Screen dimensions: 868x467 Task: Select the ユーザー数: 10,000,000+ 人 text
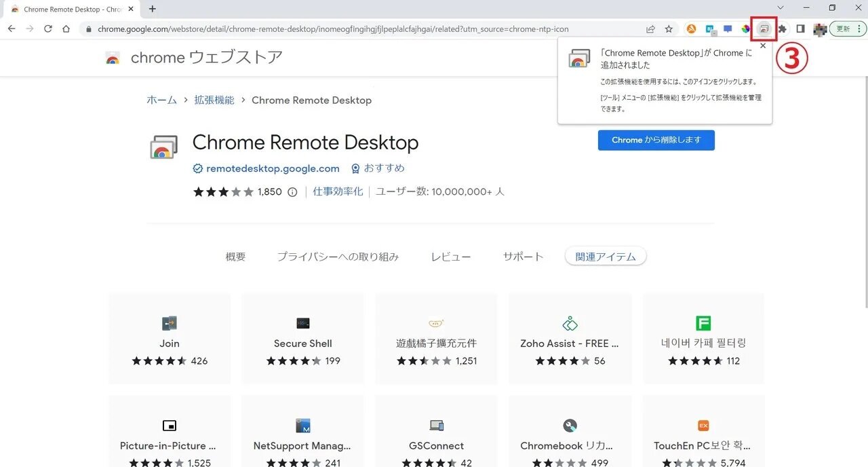(x=440, y=192)
